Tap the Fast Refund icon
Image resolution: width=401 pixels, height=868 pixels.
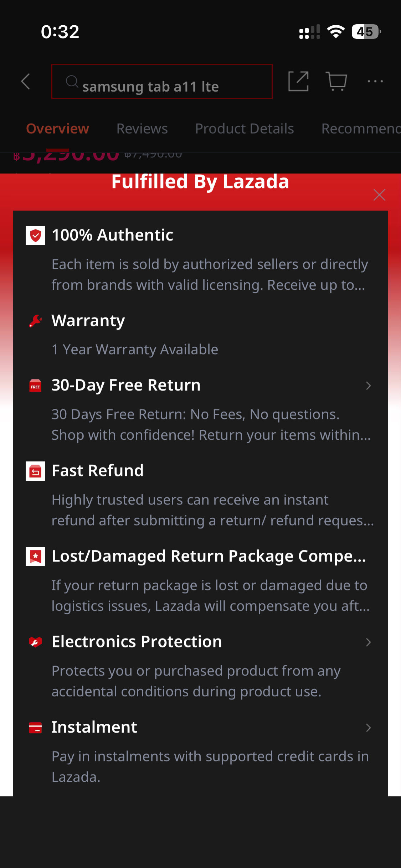coord(35,471)
